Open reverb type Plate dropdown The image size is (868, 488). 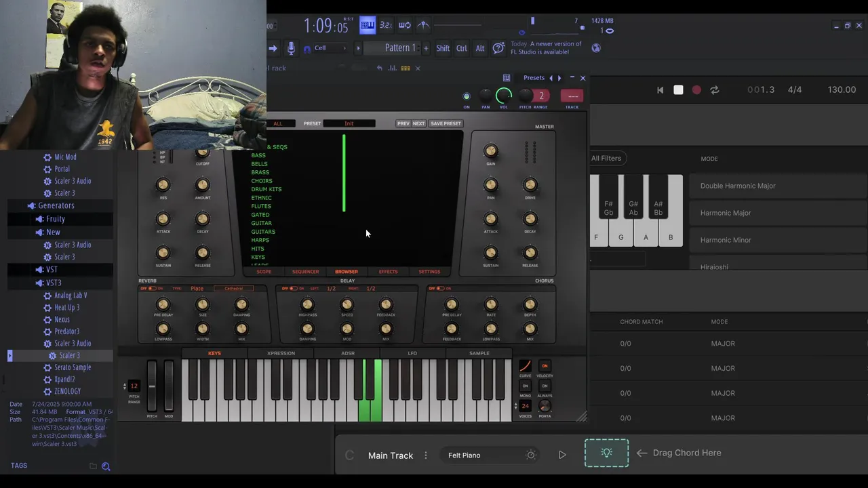pyautogui.click(x=197, y=289)
